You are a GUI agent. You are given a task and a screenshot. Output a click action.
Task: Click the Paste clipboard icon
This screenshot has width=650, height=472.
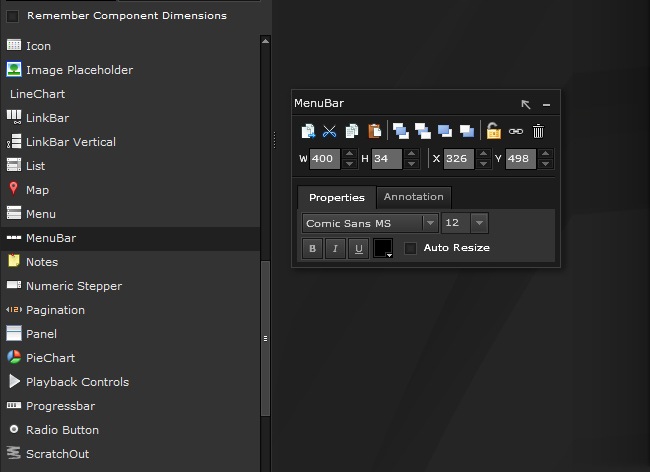[x=375, y=131]
